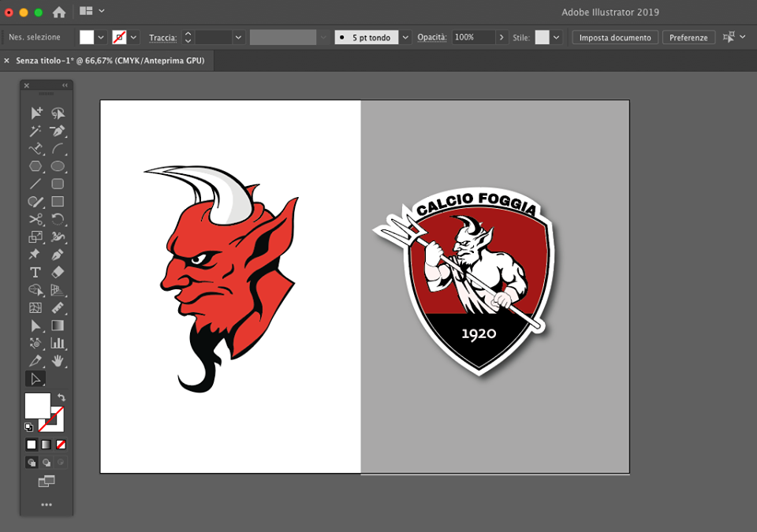Open the Traccia stroke panel link
Screen dimensions: 757x532
tap(163, 38)
